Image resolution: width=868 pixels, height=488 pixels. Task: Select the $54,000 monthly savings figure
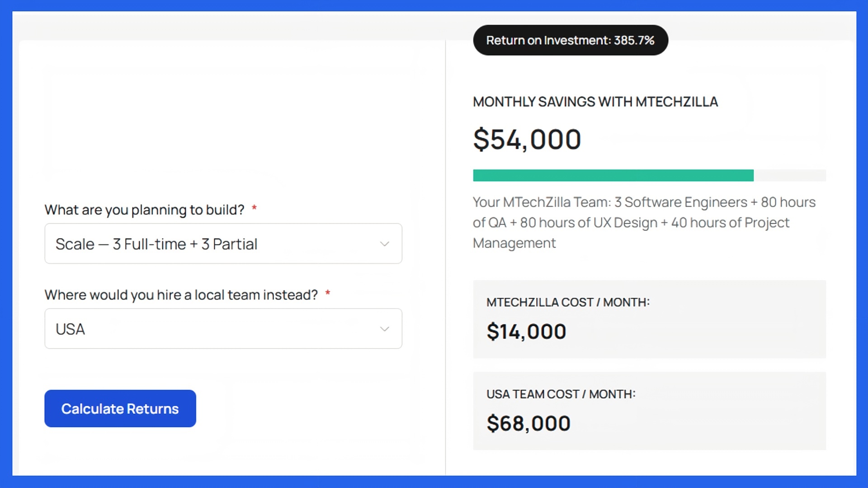[526, 139]
